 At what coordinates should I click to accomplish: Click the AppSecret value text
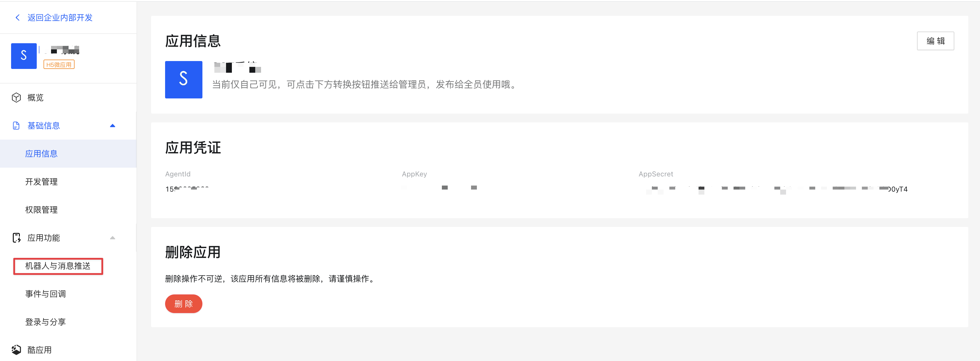[x=776, y=189]
